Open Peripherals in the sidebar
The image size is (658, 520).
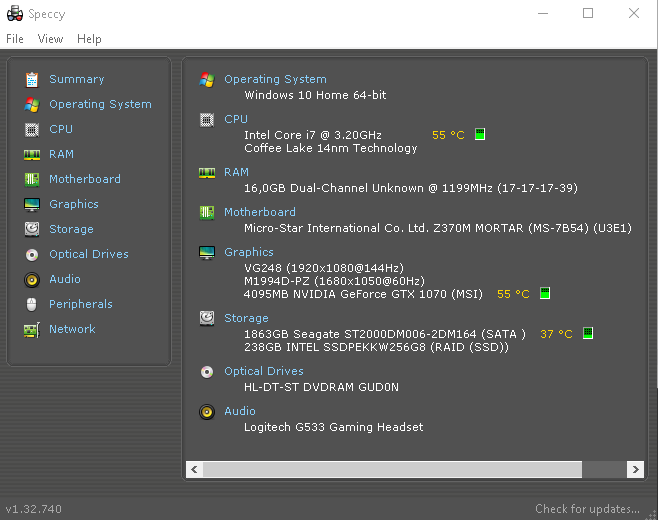(x=81, y=304)
